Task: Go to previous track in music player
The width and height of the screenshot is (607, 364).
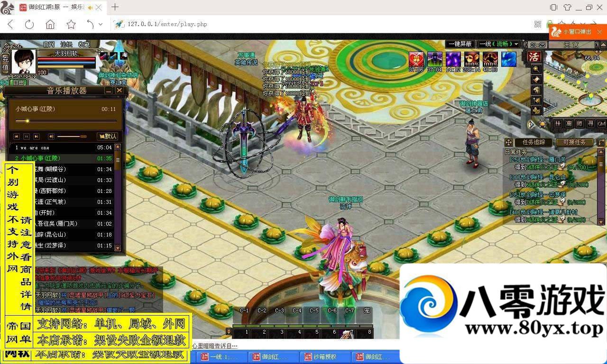Action: [x=17, y=136]
